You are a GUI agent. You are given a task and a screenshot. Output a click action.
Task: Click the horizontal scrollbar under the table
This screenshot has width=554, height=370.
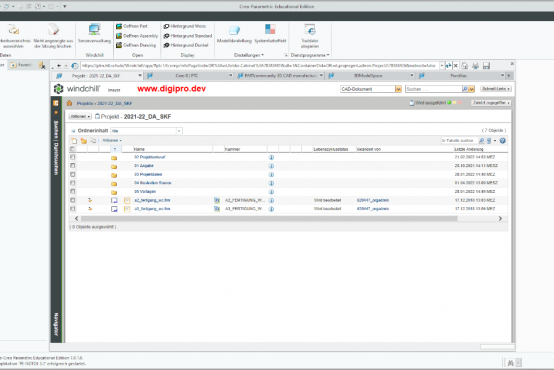[x=267, y=218]
